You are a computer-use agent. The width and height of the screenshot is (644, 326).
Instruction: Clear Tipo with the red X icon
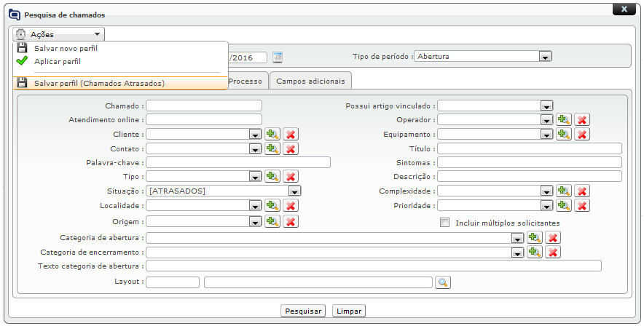coord(291,176)
